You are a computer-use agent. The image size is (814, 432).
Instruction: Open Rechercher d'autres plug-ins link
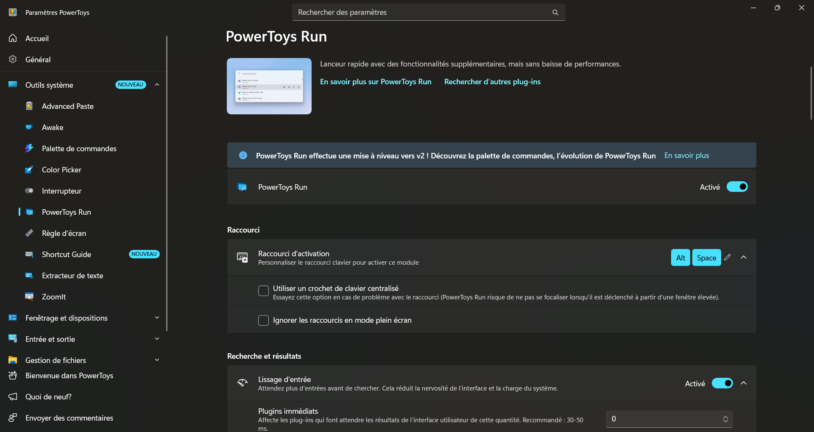(492, 82)
